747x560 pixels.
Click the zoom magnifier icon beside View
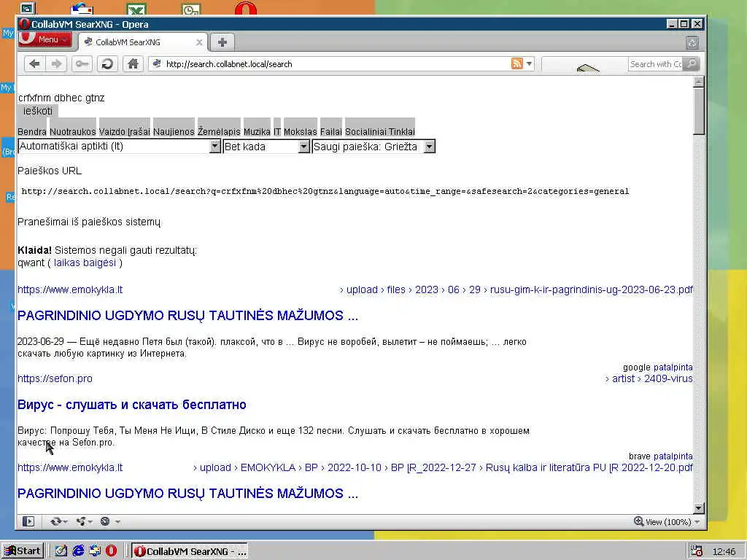(x=639, y=521)
